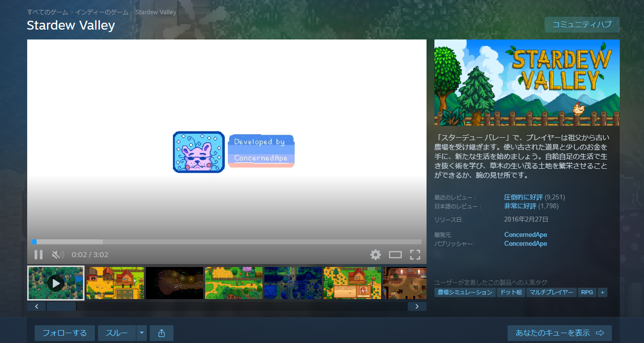Open the farmhouse with character portrait thumbnail
The width and height of the screenshot is (644, 343).
coord(352,283)
